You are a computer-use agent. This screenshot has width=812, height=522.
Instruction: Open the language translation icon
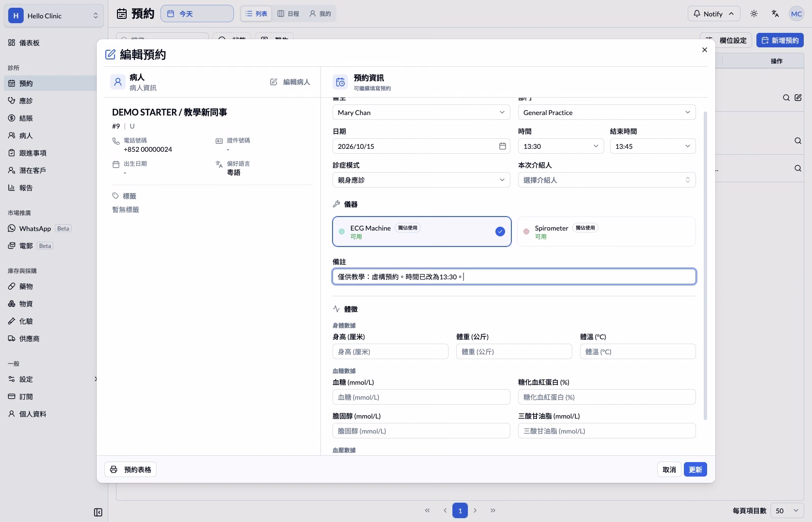775,14
